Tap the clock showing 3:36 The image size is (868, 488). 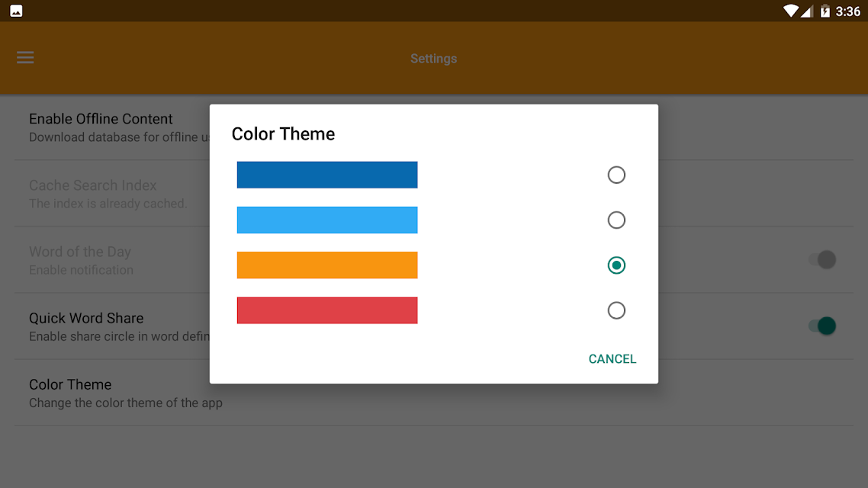847,11
